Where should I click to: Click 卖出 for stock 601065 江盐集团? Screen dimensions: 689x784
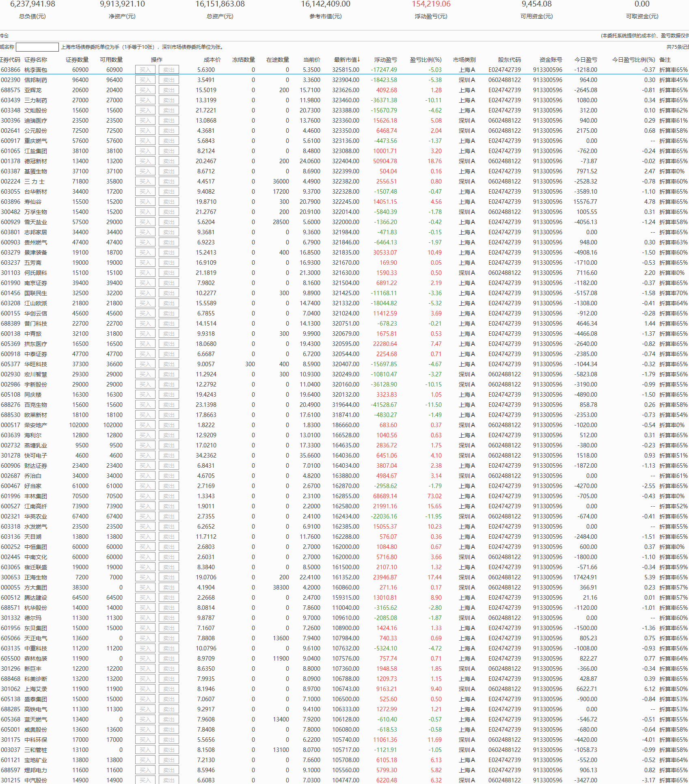point(168,151)
